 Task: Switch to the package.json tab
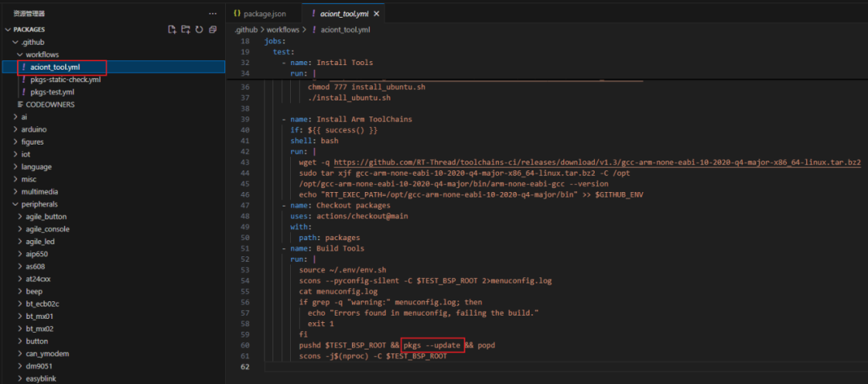[x=263, y=14]
